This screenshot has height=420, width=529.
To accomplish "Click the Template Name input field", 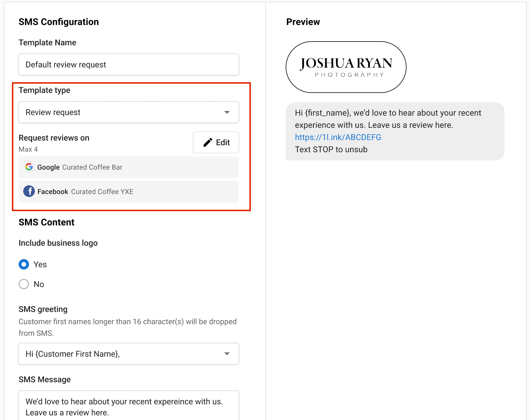I will 128,64.
